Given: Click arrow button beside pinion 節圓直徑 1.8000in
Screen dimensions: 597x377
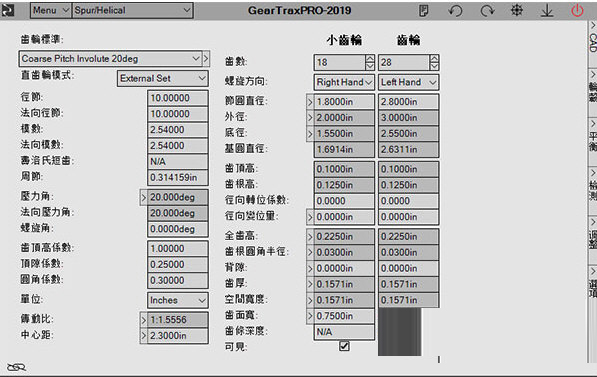Looking at the screenshot, I should pyautogui.click(x=310, y=102).
